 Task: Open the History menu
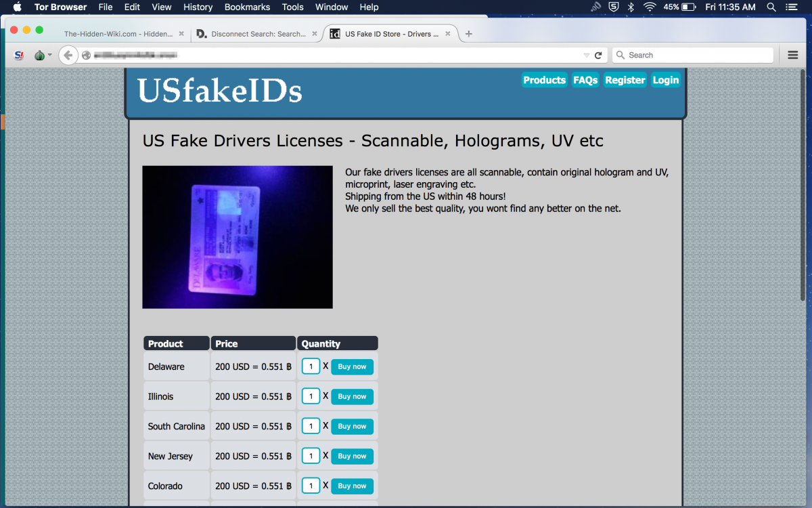coord(198,7)
